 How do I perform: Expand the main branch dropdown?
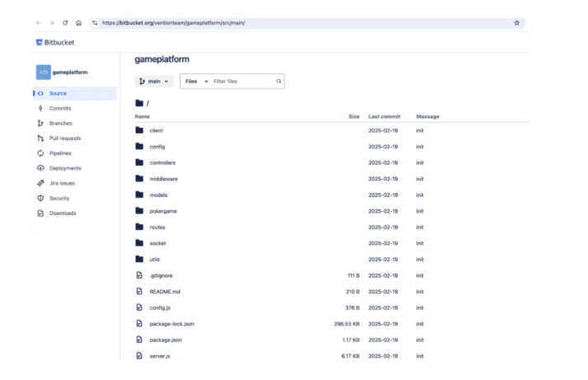(x=153, y=82)
